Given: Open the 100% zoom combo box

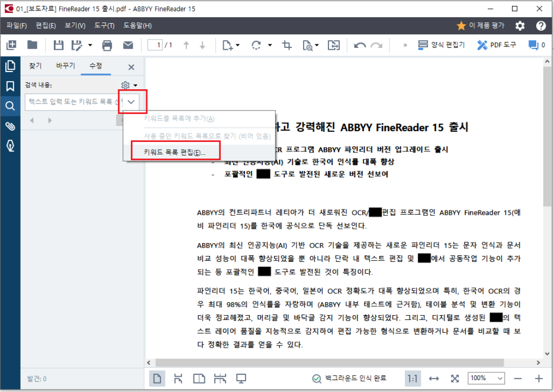Looking at the screenshot, I should (x=486, y=378).
